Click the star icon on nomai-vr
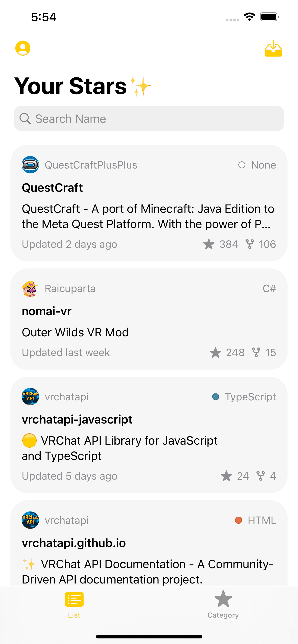298x644 pixels. click(x=215, y=353)
